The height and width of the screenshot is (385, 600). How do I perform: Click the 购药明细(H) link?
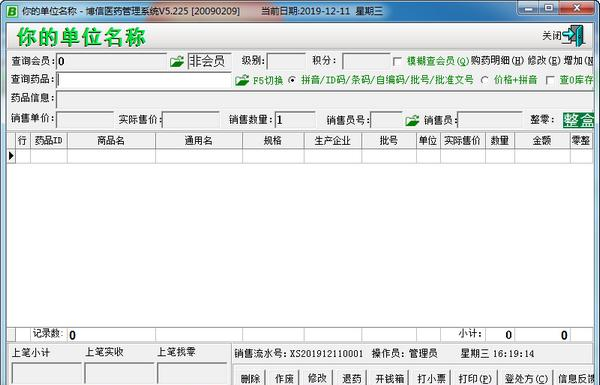pos(497,60)
